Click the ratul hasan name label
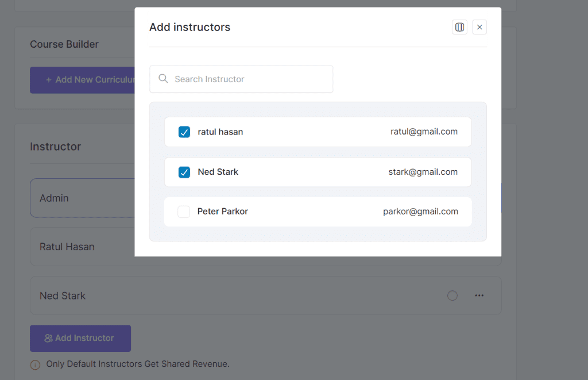588x380 pixels. pos(220,132)
